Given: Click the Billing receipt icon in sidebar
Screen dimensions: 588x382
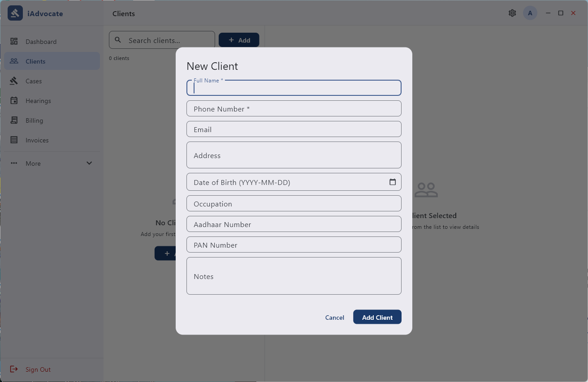Looking at the screenshot, I should tap(14, 120).
